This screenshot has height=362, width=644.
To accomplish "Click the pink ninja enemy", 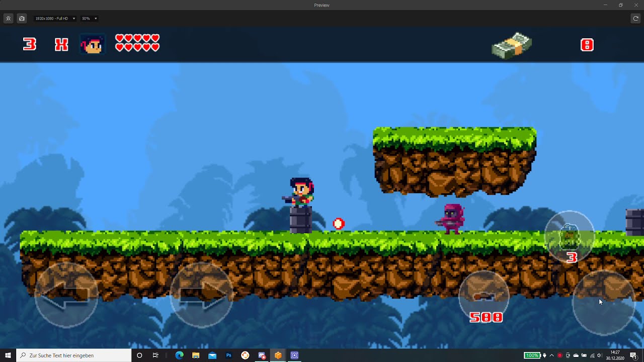I will [x=451, y=219].
